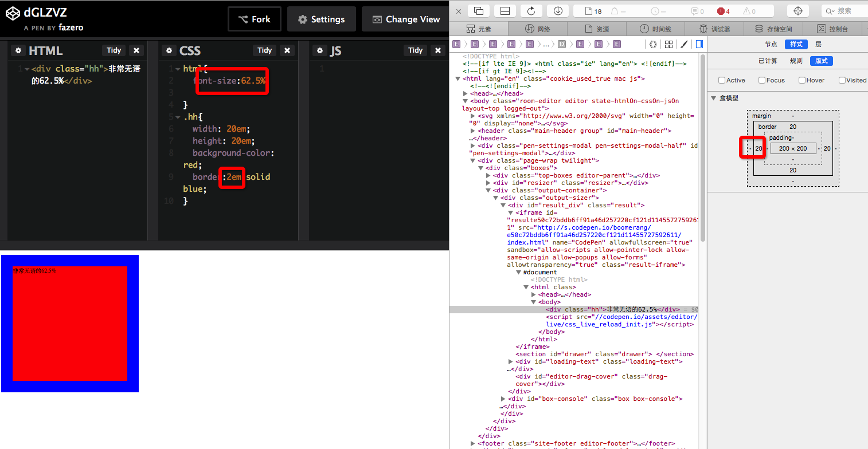Viewport: 868px width, 449px height.
Task: Expand the pen-settings-modal div node
Action: coord(473,145)
